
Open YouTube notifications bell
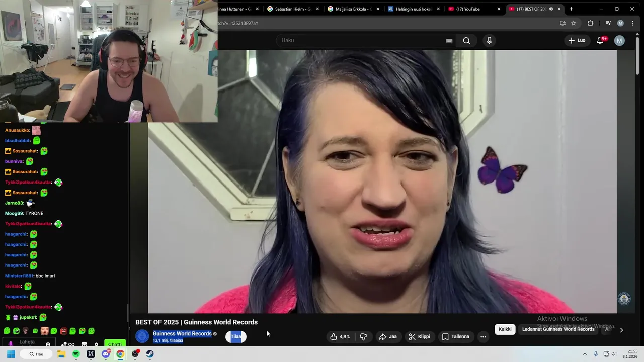pos(600,41)
